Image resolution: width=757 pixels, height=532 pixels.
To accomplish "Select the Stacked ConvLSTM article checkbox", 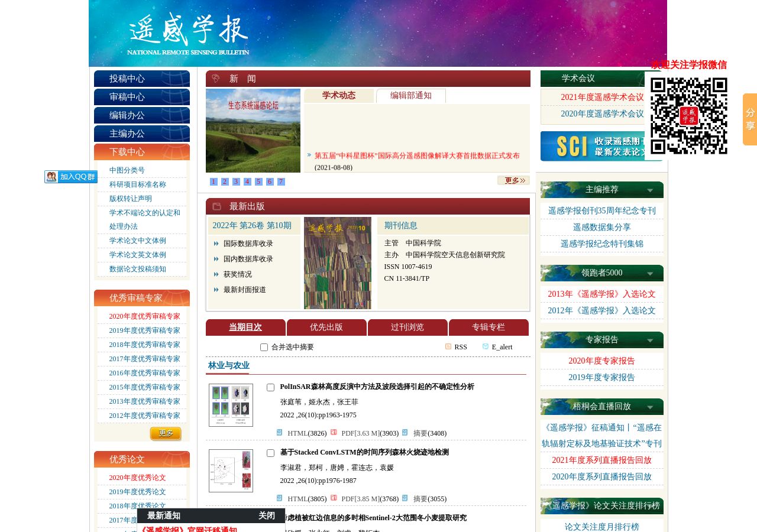I will coord(270,453).
